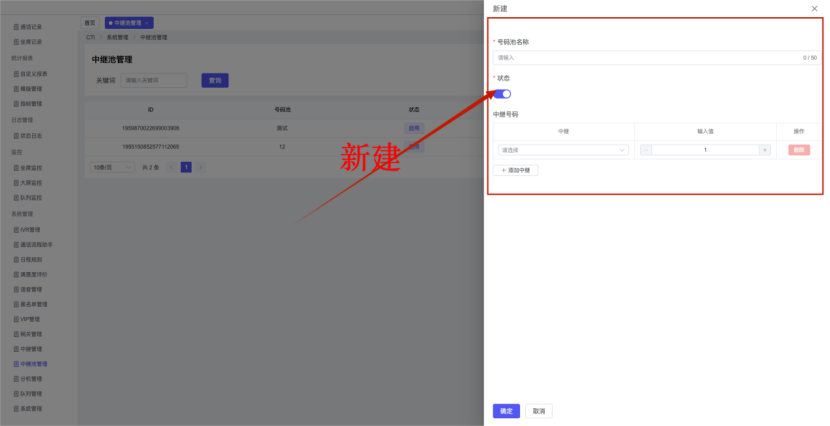Select page 1 in the pagination

tap(186, 167)
